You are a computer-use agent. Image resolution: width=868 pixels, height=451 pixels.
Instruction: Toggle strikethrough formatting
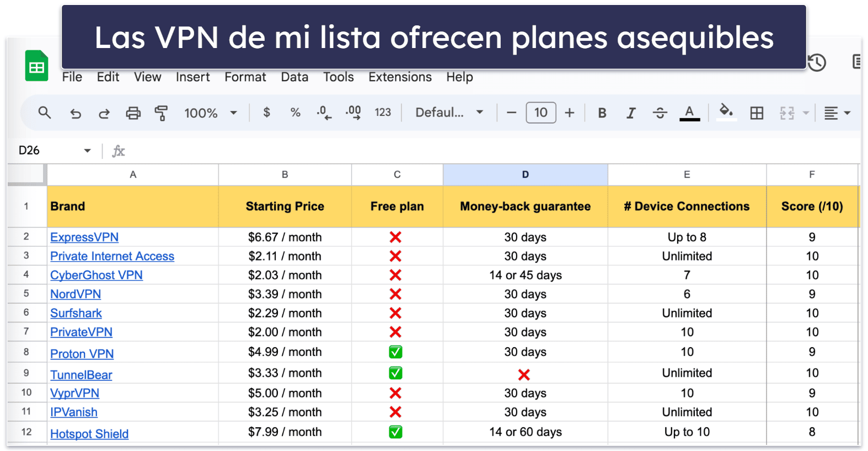click(660, 113)
